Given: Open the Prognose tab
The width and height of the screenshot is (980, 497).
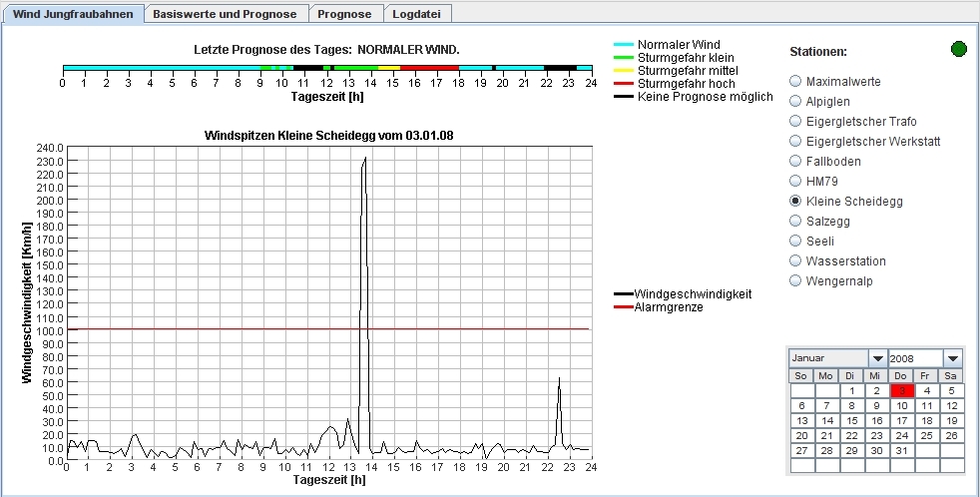Looking at the screenshot, I should pyautogui.click(x=344, y=14).
